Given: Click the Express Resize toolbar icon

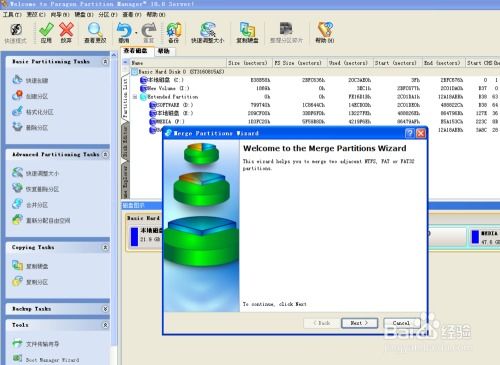Looking at the screenshot, I should (207, 33).
